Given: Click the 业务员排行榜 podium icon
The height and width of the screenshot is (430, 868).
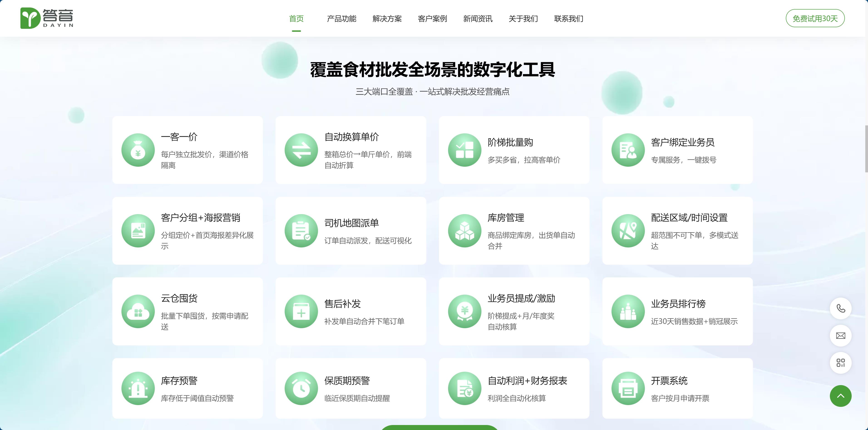Looking at the screenshot, I should (628, 311).
